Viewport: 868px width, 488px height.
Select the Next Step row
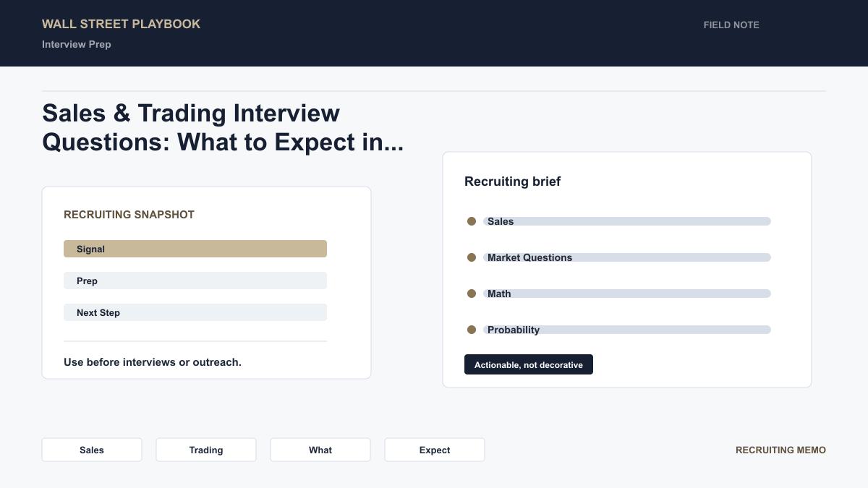pyautogui.click(x=195, y=312)
